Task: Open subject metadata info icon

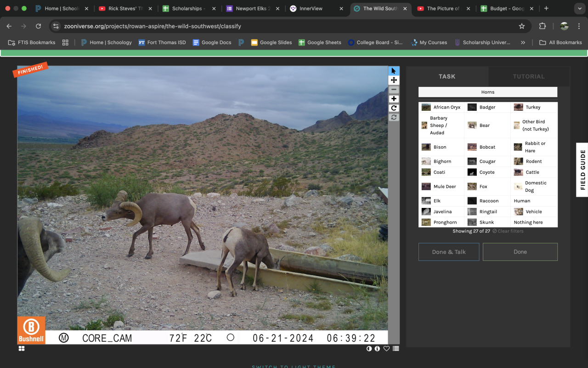Action: [x=377, y=349]
